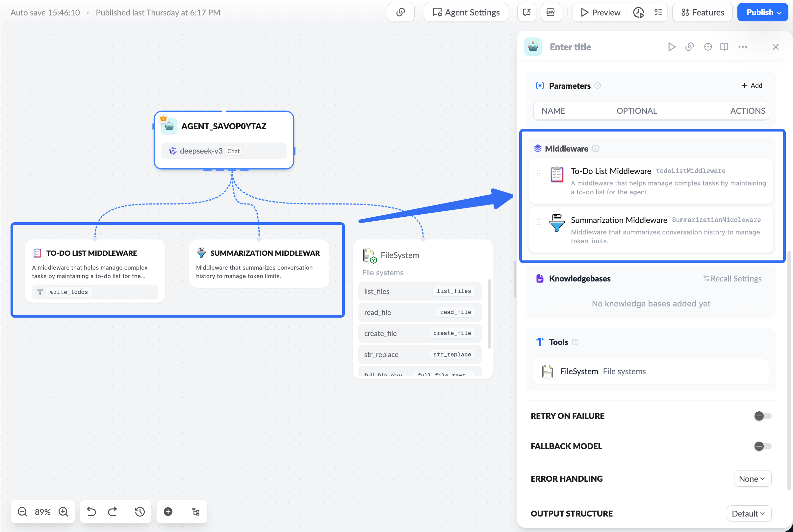Open Recall Settings for knowledgebases

coord(732,278)
